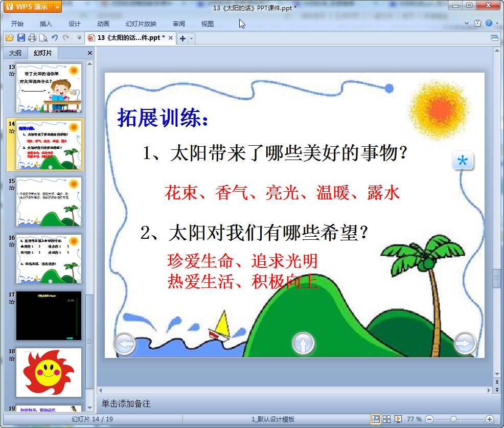The height and width of the screenshot is (428, 504).
Task: Click the Print icon in toolbar
Action: pyautogui.click(x=32, y=38)
